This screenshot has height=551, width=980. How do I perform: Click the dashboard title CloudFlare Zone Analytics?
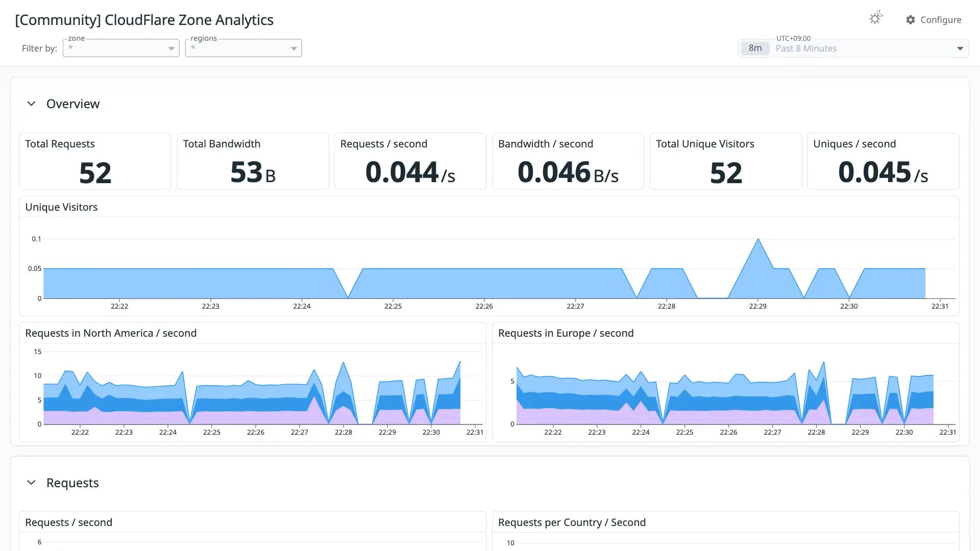tap(144, 20)
